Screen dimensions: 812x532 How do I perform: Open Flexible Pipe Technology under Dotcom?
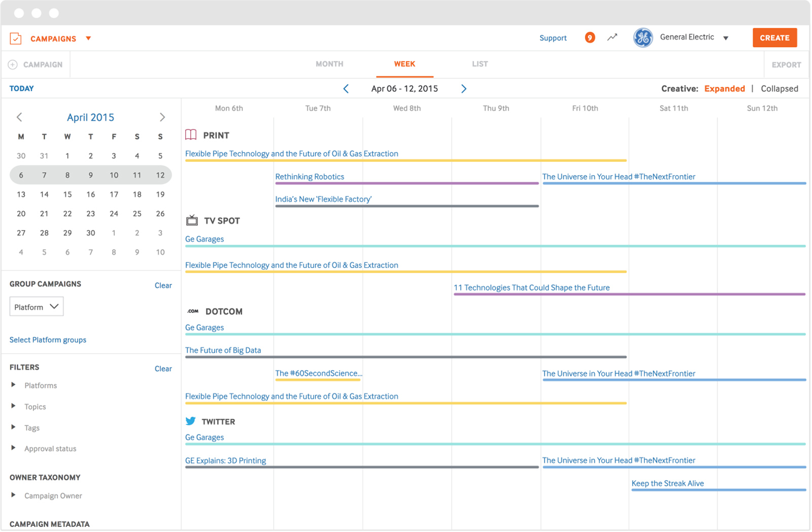(x=291, y=396)
